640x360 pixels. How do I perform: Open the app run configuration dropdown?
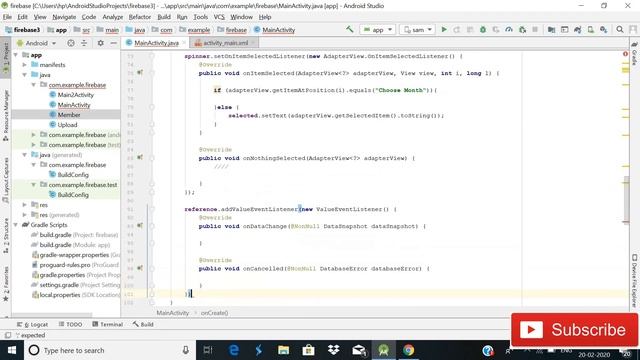point(378,30)
